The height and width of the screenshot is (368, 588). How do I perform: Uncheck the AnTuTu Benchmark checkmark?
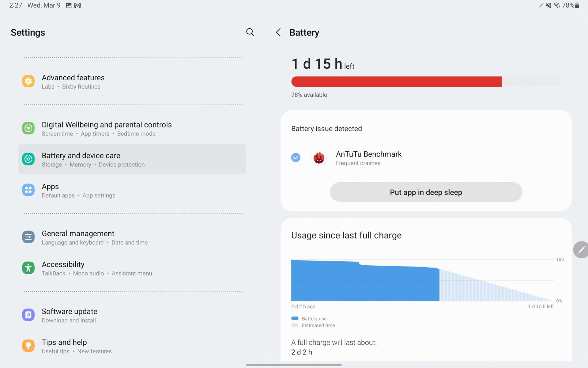pyautogui.click(x=296, y=158)
